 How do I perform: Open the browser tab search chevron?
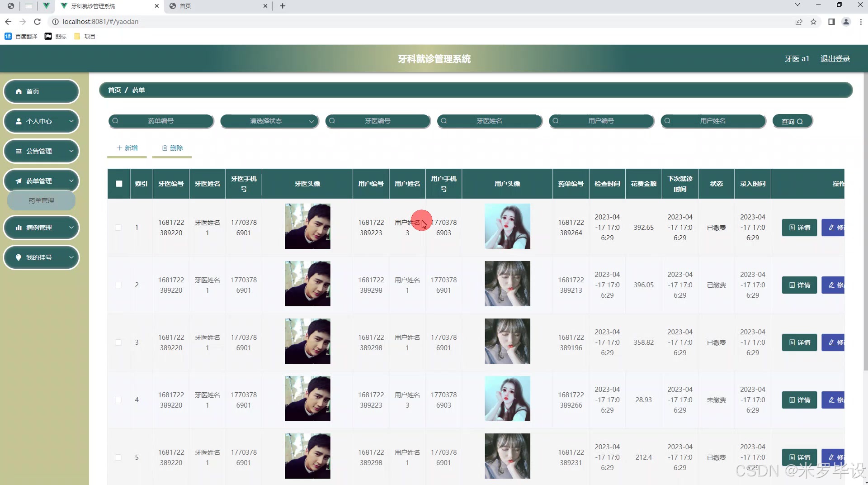797,5
